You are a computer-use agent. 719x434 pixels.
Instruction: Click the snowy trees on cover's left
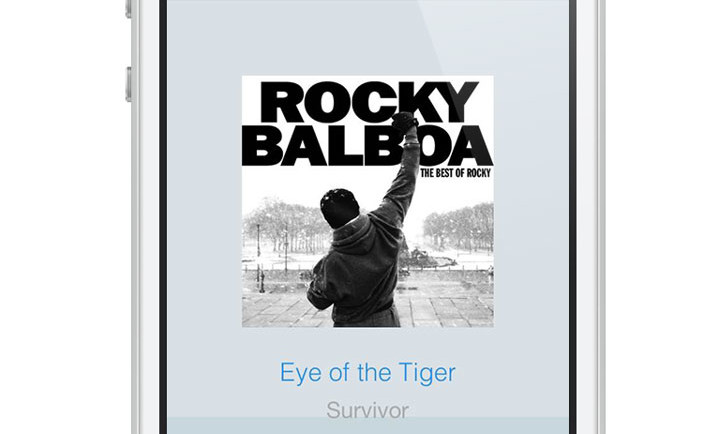282,223
